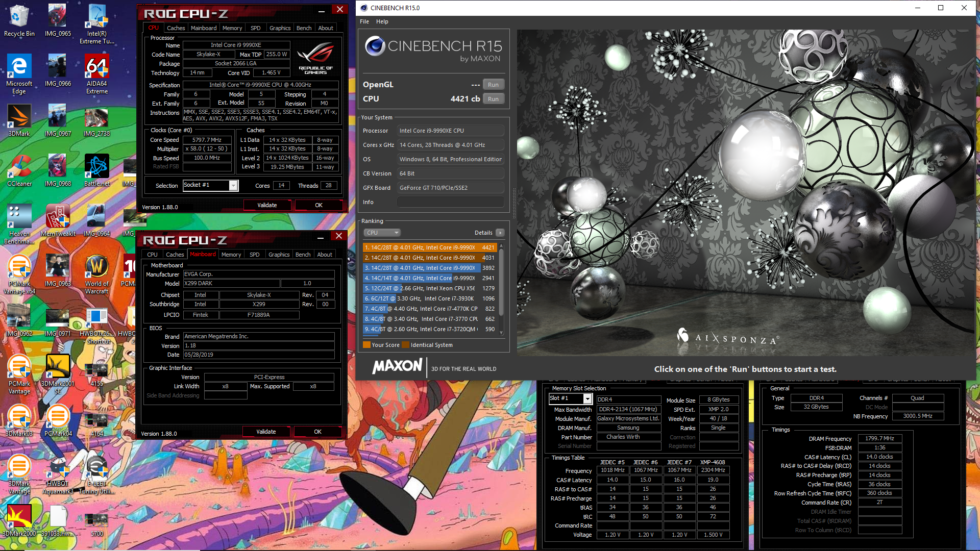The width and height of the screenshot is (980, 551).
Task: Open the Battle.net desktop shortcut
Action: 97,170
